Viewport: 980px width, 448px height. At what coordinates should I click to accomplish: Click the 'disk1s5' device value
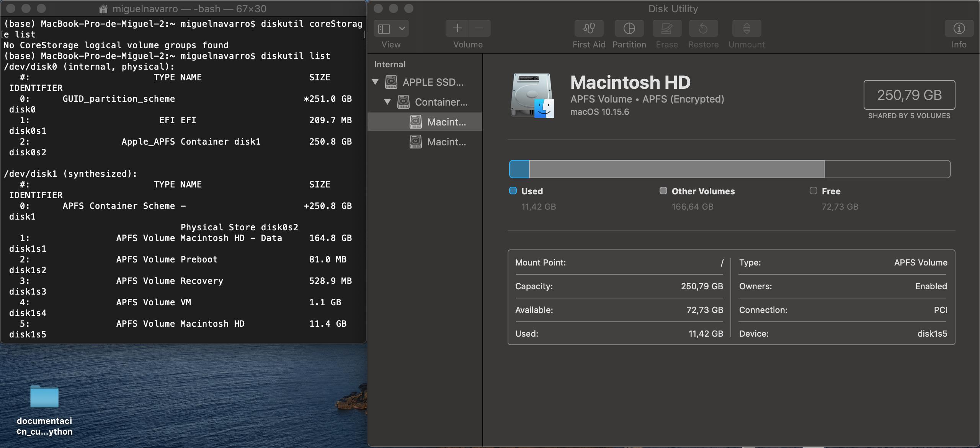932,334
